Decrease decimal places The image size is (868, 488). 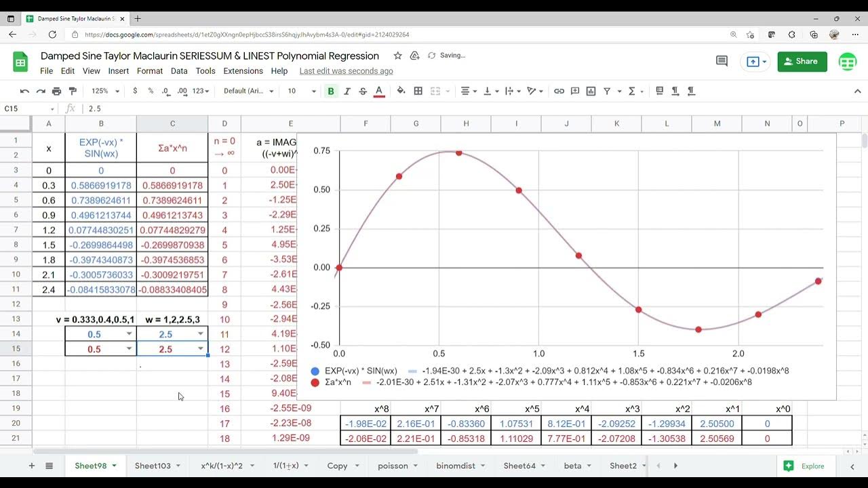pos(166,91)
